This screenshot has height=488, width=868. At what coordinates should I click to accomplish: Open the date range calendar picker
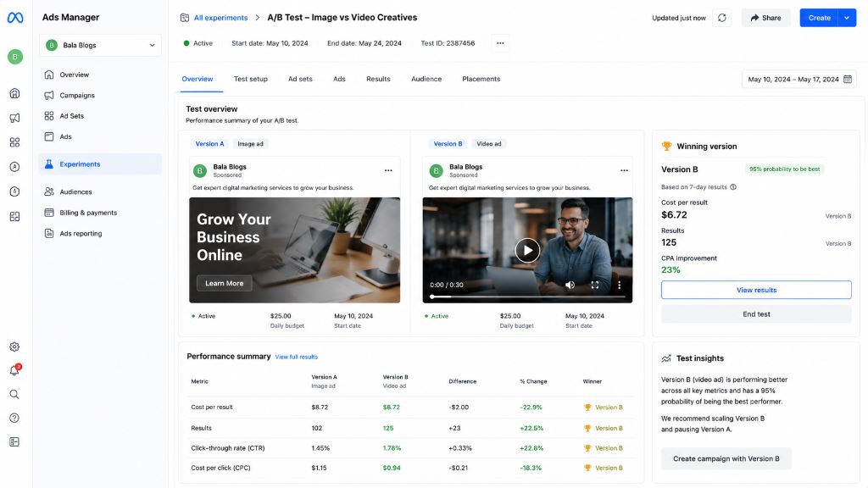[848, 79]
